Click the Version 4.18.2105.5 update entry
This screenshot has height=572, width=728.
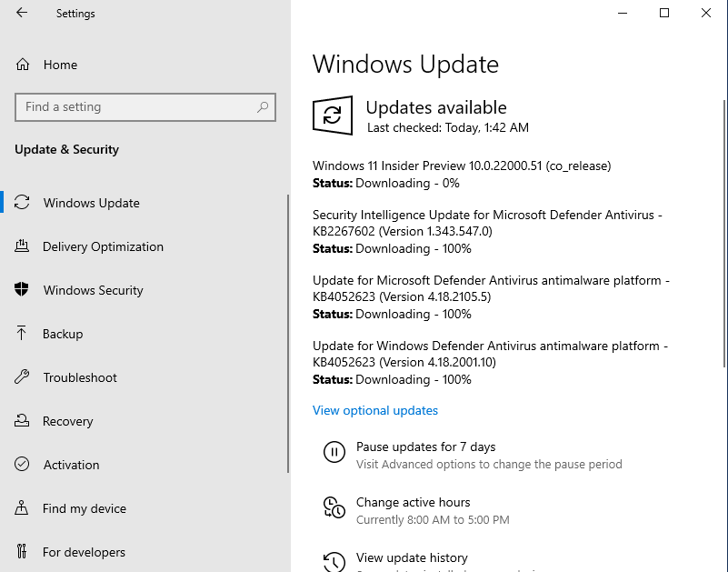click(491, 288)
